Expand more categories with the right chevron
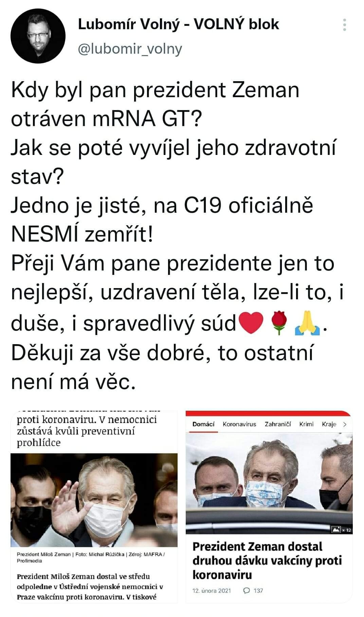 [345, 424]
